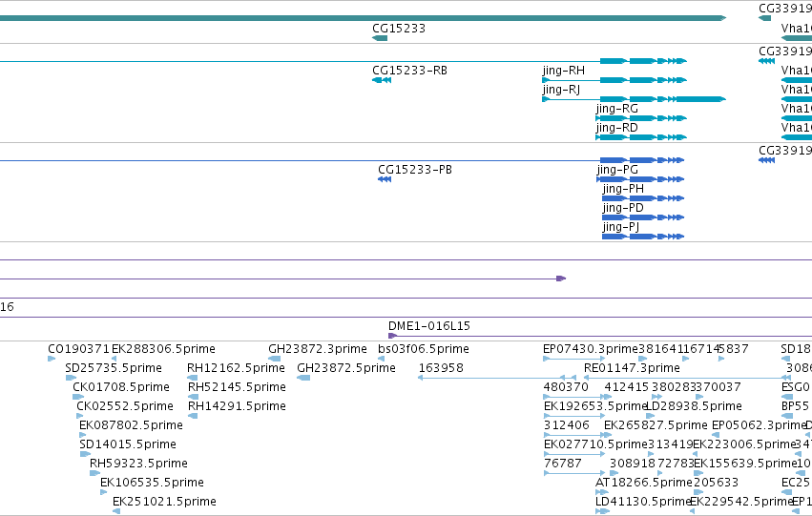This screenshot has height=516, width=812.
Task: Select the bs03f06.5prime label
Action: tap(424, 349)
